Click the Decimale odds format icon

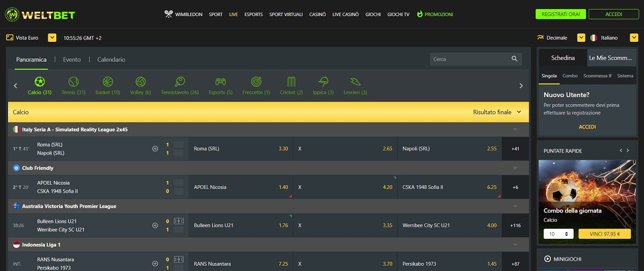(x=540, y=38)
